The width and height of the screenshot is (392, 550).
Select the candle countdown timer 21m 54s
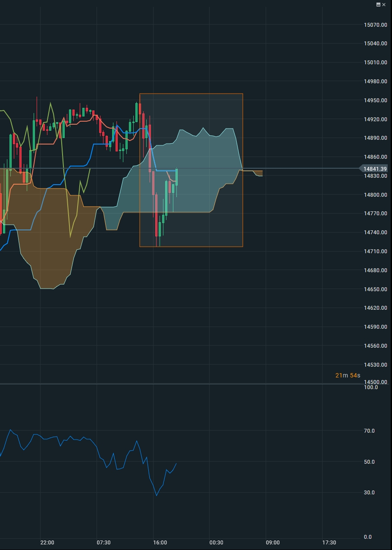(x=348, y=375)
